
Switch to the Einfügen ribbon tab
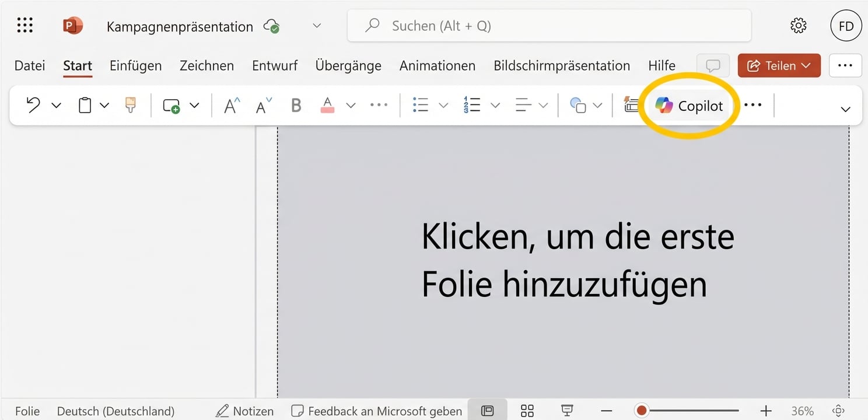pyautogui.click(x=135, y=65)
